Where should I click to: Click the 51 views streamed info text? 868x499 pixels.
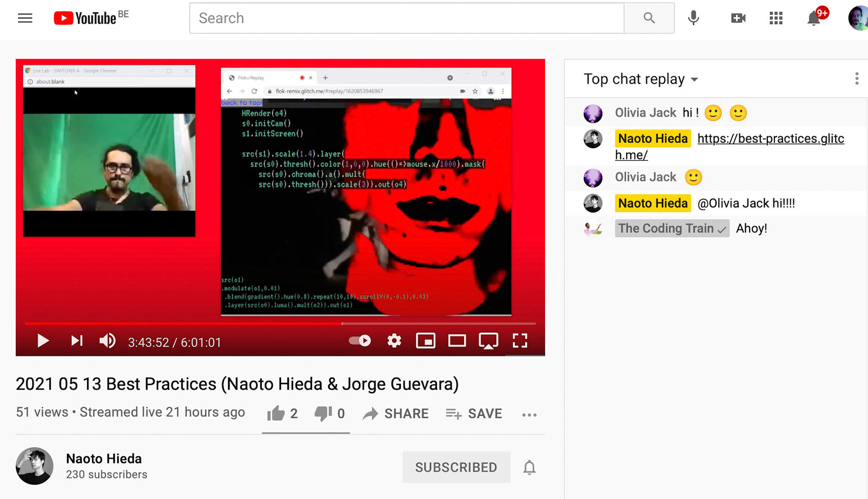[131, 412]
